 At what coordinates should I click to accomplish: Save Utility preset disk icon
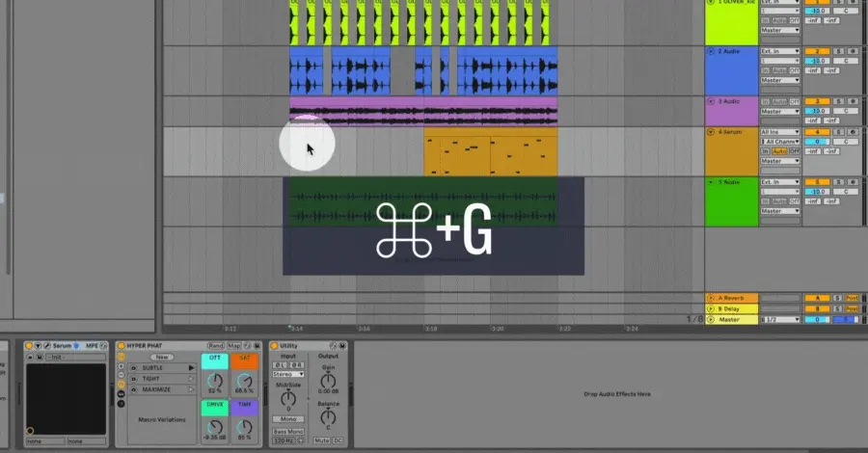click(342, 346)
